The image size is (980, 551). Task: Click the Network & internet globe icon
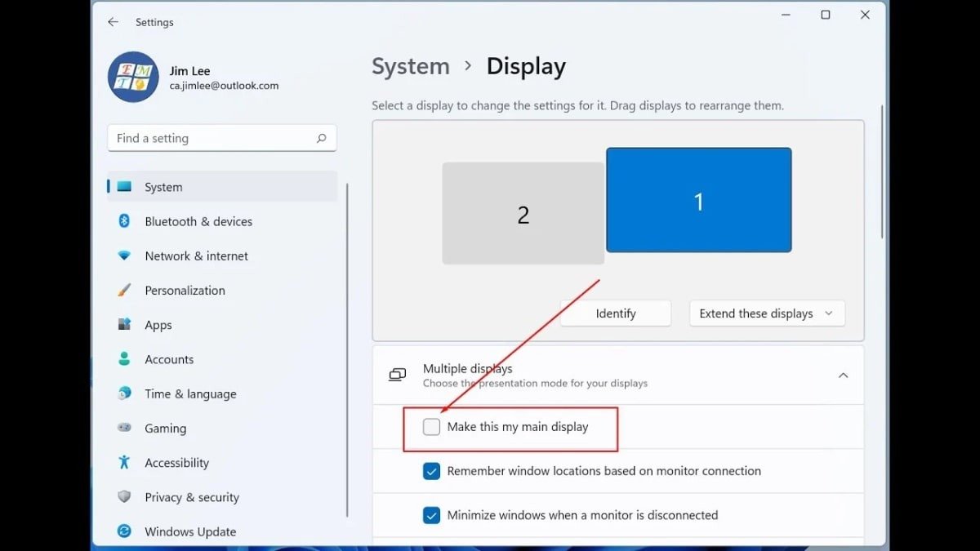[x=123, y=256]
